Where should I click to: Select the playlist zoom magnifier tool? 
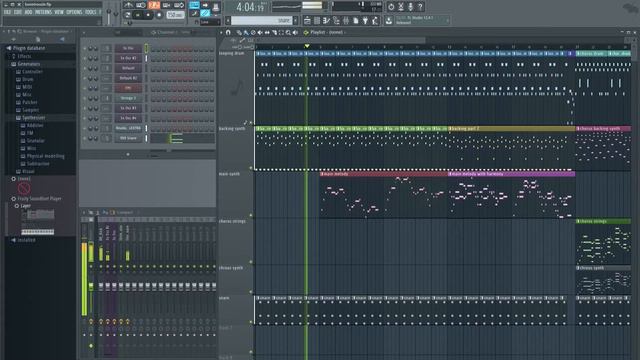[288, 32]
